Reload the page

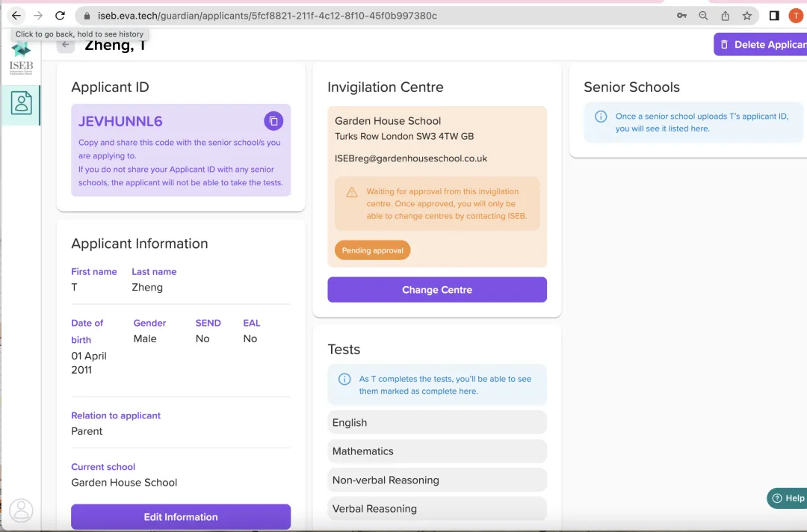click(x=60, y=16)
